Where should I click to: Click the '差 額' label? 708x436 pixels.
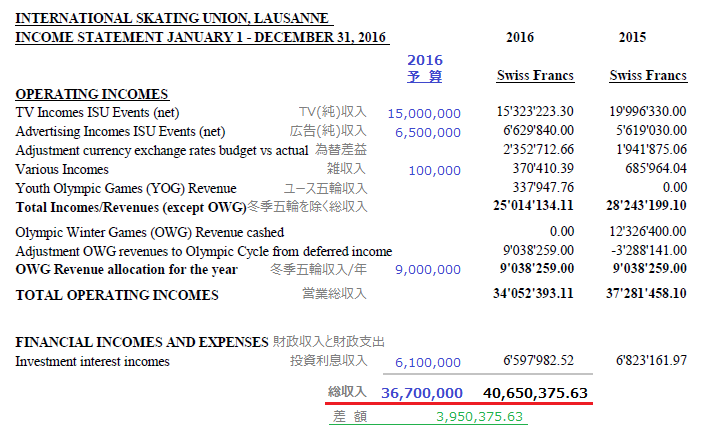[x=350, y=417]
